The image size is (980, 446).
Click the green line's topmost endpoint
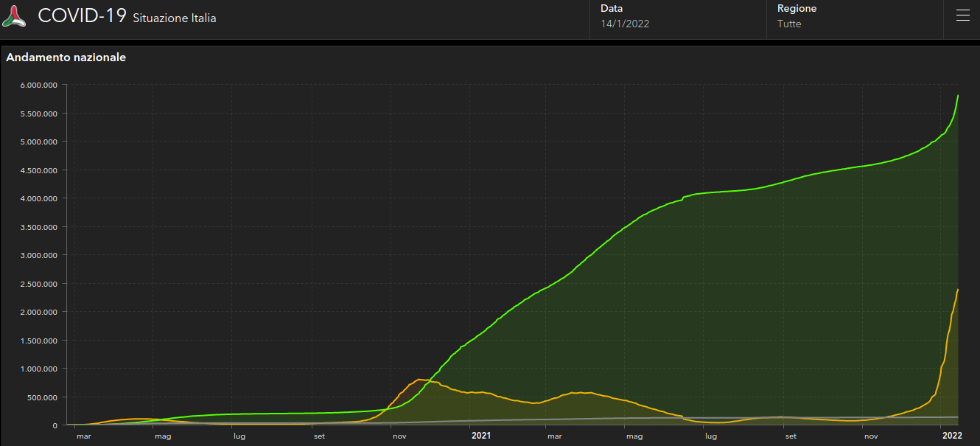(958, 96)
